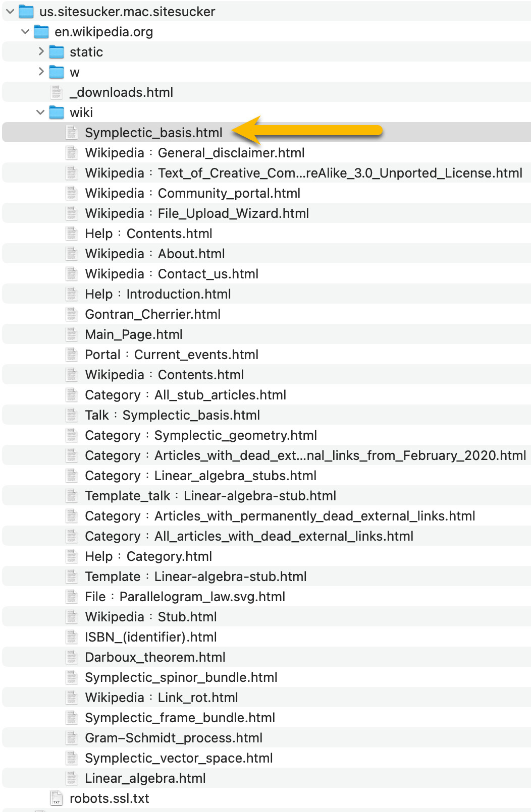The image size is (531, 812).
Task: Click the static folder icon
Action: click(57, 51)
